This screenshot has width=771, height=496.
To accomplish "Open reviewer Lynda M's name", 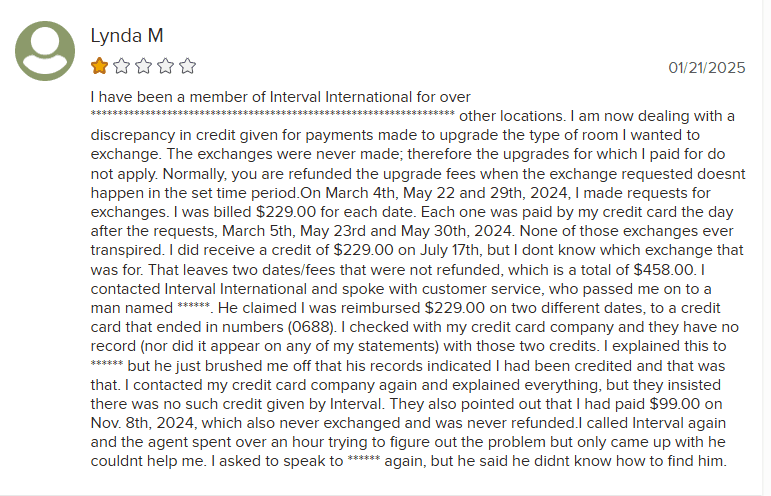I will click(126, 35).
